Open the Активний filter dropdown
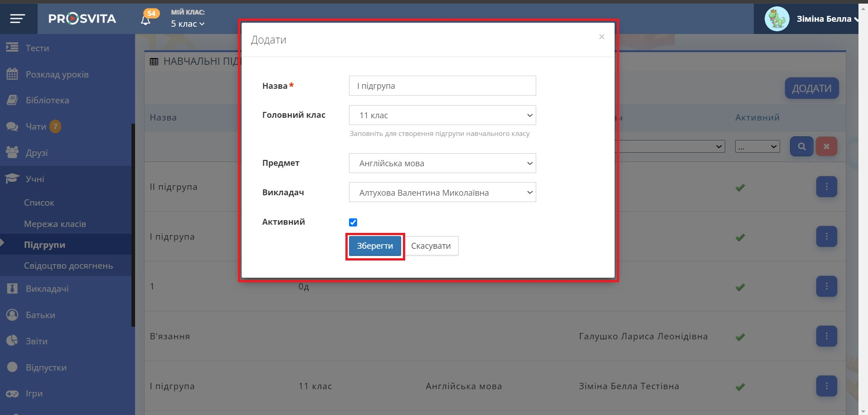The width and height of the screenshot is (868, 415). [x=757, y=146]
